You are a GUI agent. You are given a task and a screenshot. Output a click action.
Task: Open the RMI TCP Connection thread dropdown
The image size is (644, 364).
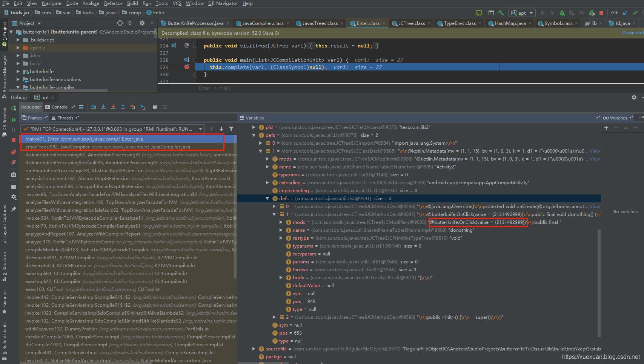click(112, 129)
